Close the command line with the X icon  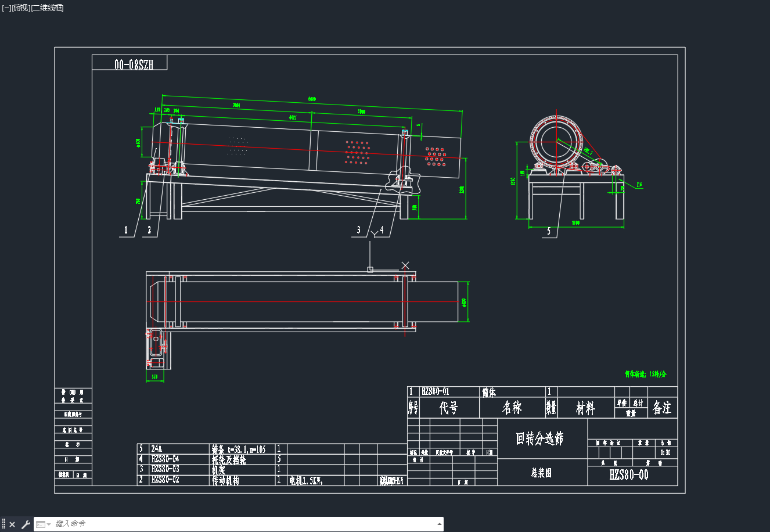12,524
